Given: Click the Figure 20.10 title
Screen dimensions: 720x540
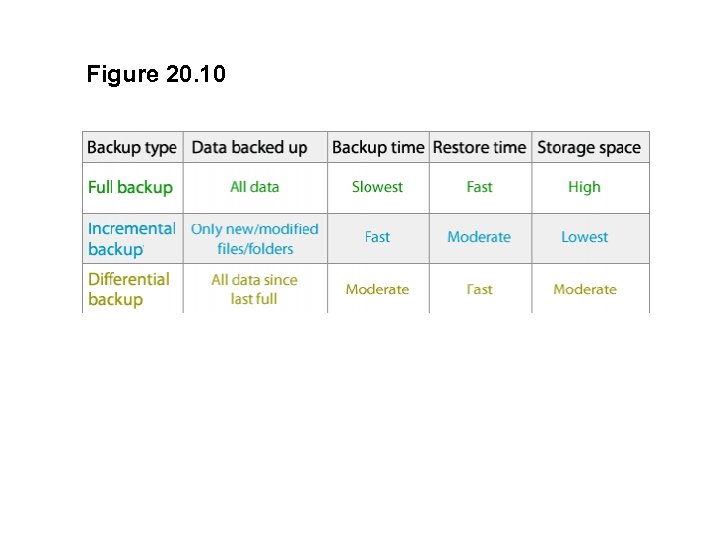Looking at the screenshot, I should point(156,74).
